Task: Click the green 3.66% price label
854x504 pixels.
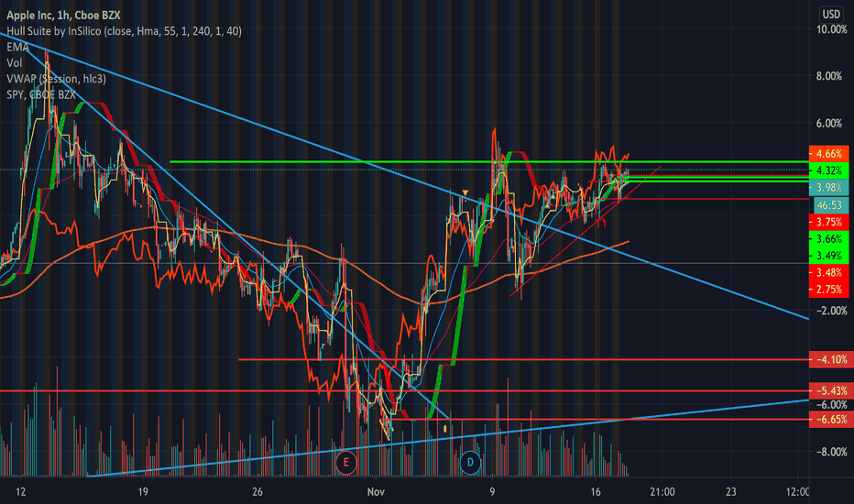Action: (x=828, y=238)
